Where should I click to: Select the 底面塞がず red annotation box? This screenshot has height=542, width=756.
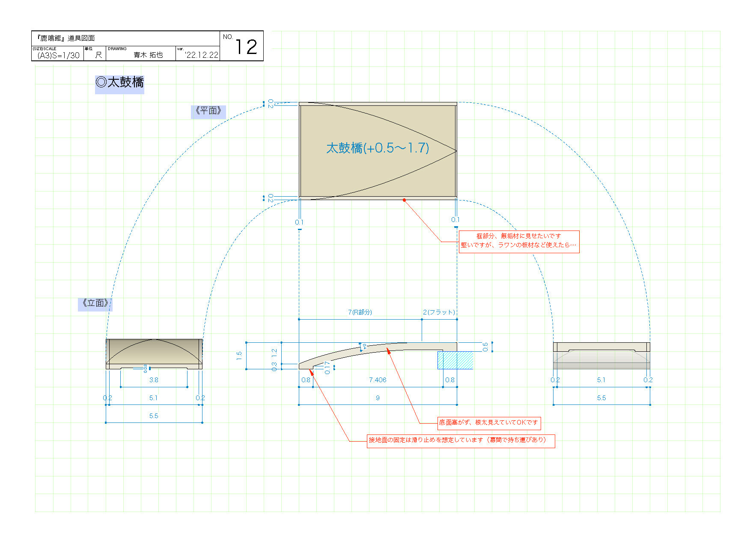tap(488, 422)
